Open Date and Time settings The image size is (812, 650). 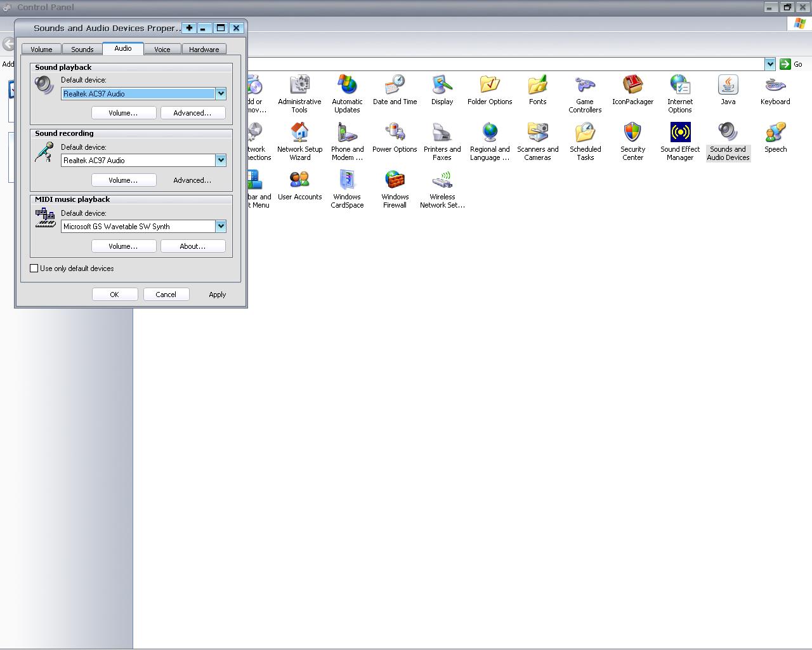click(395, 90)
